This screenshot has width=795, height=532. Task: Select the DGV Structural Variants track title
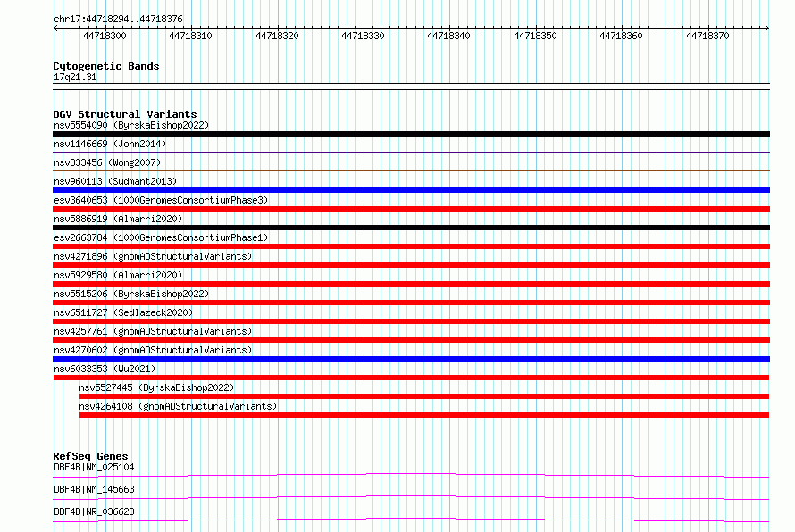pos(125,114)
